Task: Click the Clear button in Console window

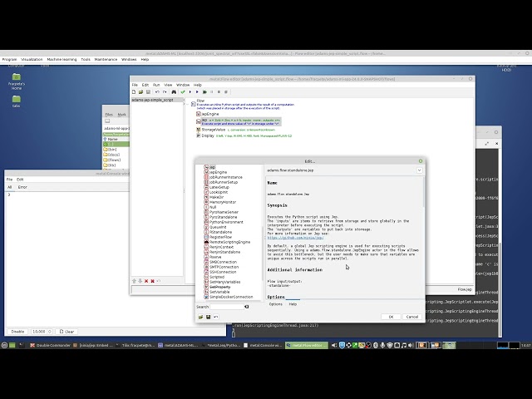Action: (66, 332)
